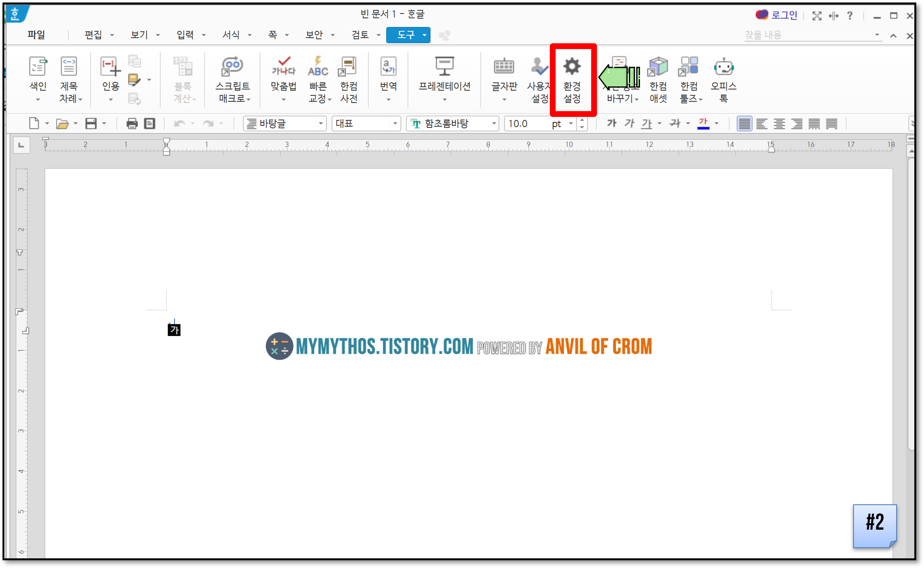Image resolution: width=924 pixels, height=568 pixels.
Task: Select center alignment button
Action: pyautogui.click(x=779, y=124)
